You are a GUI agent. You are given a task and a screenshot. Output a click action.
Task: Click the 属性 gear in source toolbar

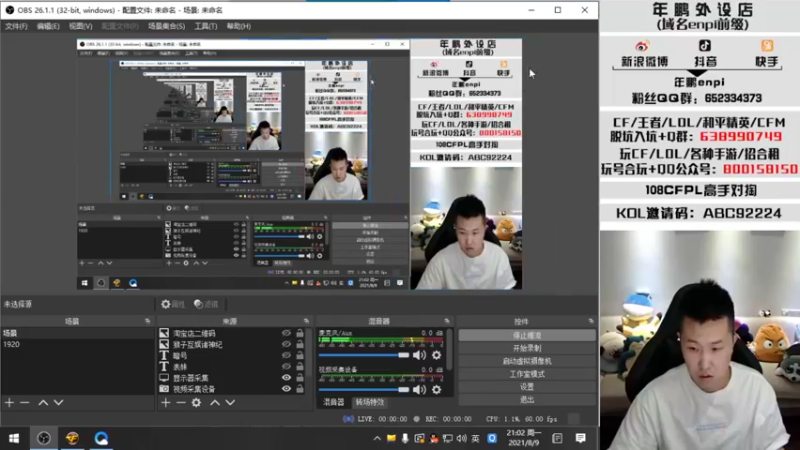coord(172,304)
